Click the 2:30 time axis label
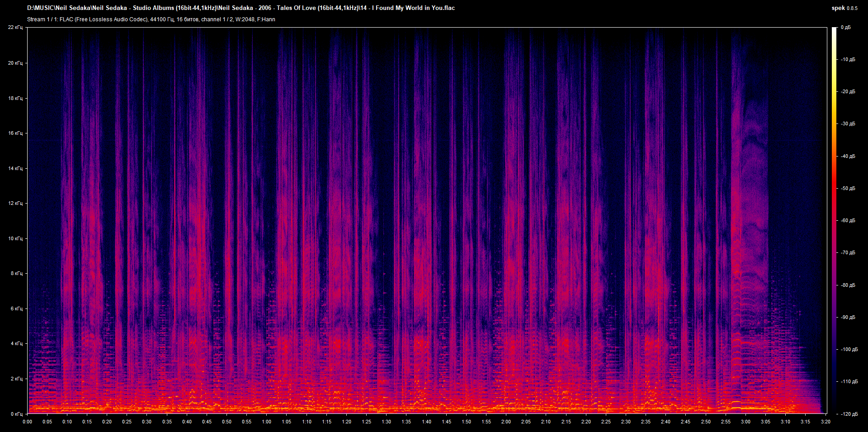Viewport: 868px width, 432px height. tap(626, 422)
